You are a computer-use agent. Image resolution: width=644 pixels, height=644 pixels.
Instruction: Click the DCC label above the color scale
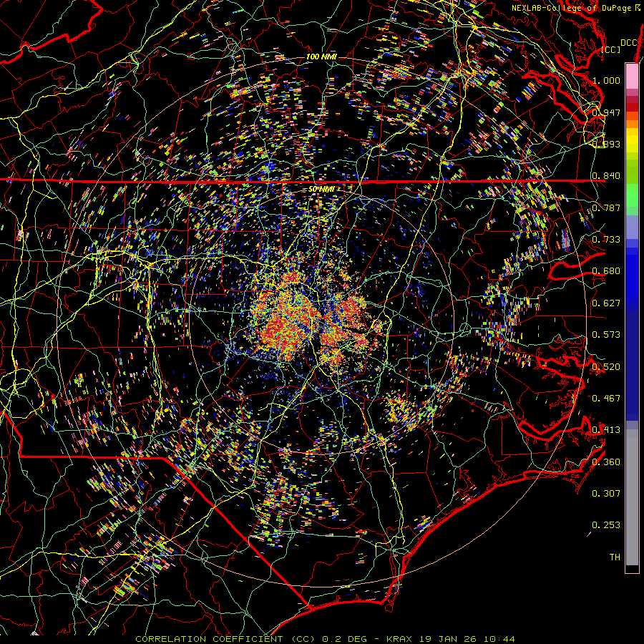tap(629, 43)
